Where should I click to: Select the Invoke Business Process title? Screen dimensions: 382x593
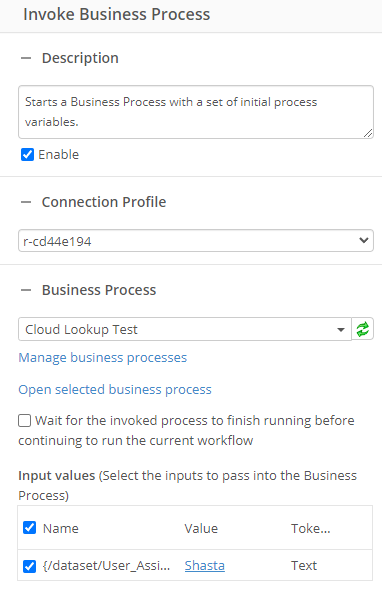[116, 14]
